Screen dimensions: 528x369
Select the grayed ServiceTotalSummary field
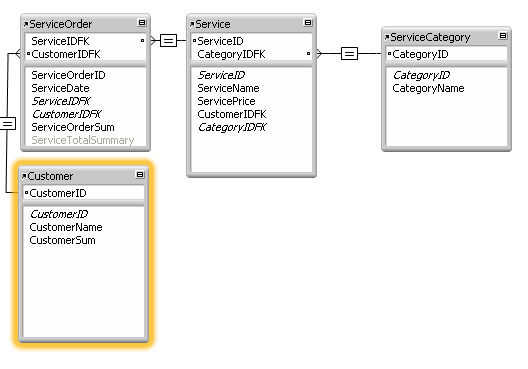coord(82,140)
